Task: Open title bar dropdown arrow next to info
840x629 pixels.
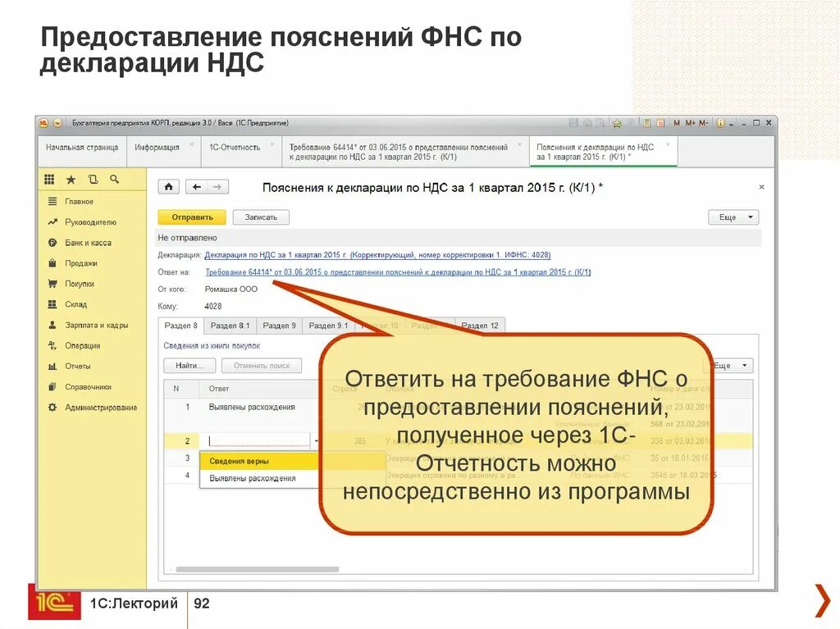Action: [x=731, y=123]
